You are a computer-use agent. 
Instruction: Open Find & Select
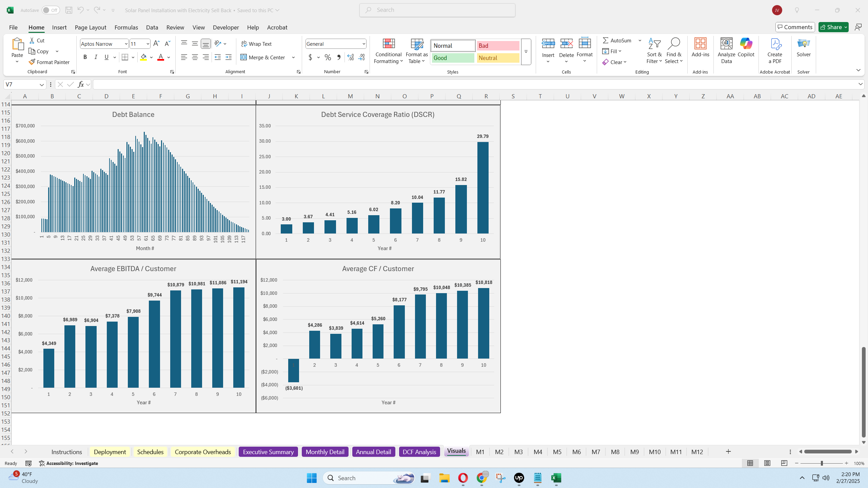coord(674,51)
